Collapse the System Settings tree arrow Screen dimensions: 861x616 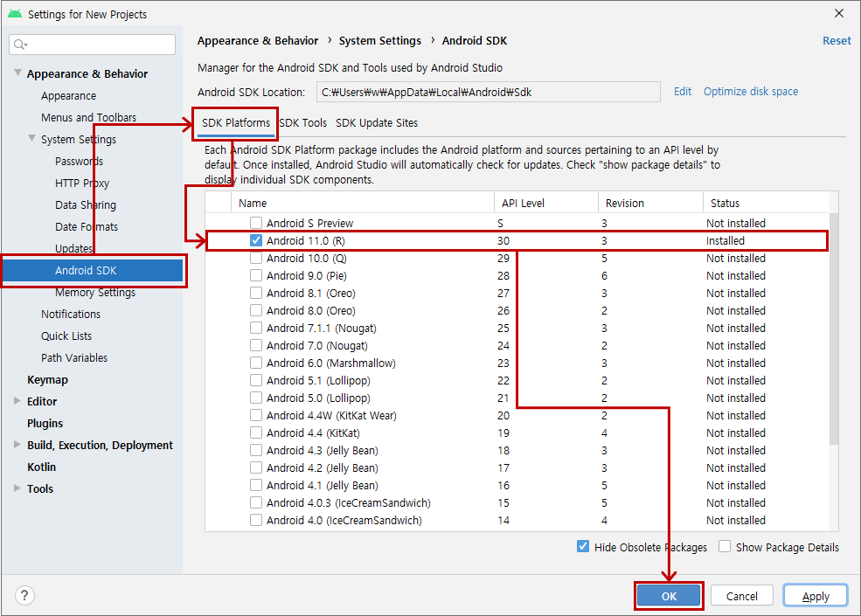[31, 138]
